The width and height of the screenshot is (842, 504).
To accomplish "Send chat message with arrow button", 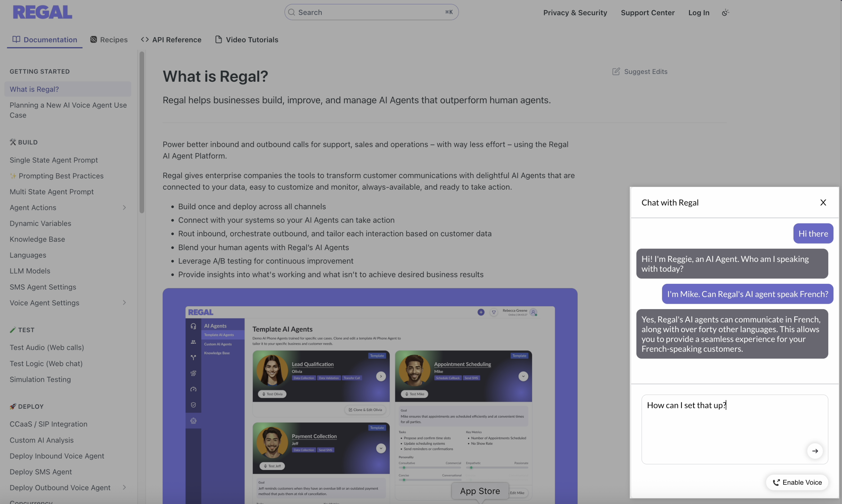I will (x=815, y=451).
